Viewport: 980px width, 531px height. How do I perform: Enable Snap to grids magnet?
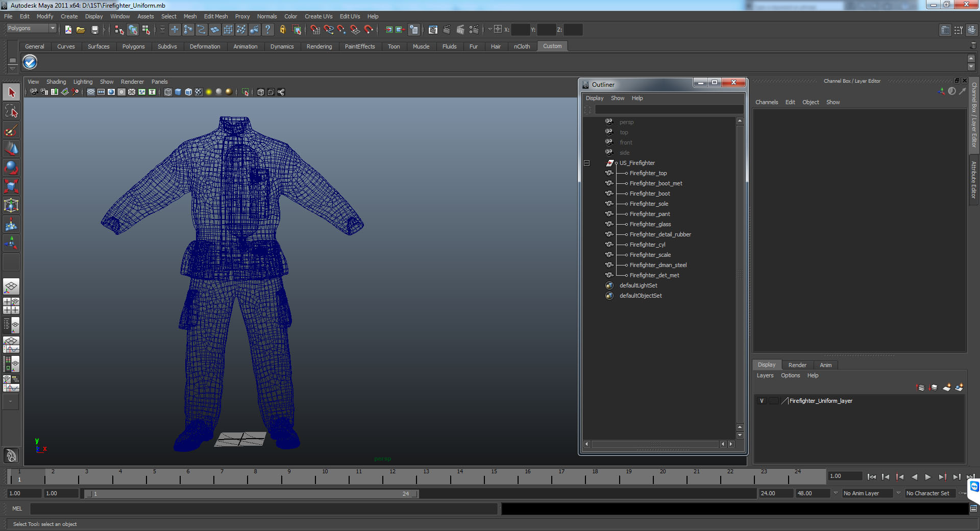tap(315, 30)
